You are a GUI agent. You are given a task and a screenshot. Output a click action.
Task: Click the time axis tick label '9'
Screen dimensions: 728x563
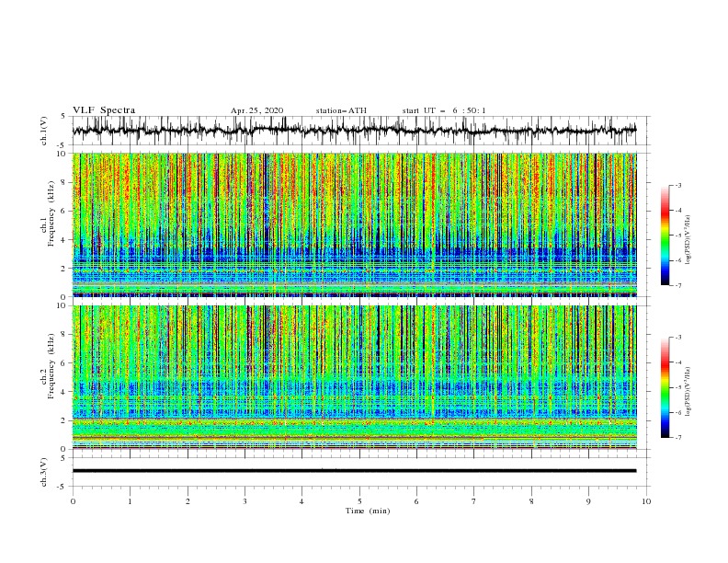pyautogui.click(x=588, y=501)
